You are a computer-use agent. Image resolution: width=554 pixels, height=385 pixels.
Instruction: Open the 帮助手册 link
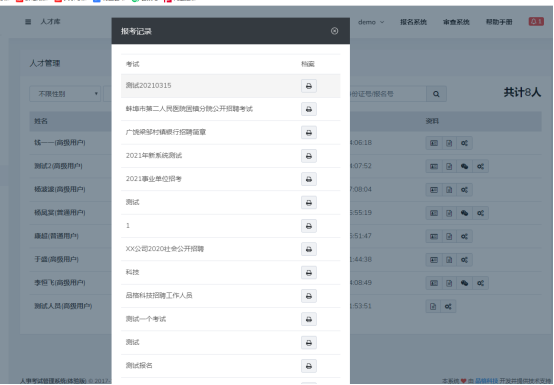click(499, 22)
